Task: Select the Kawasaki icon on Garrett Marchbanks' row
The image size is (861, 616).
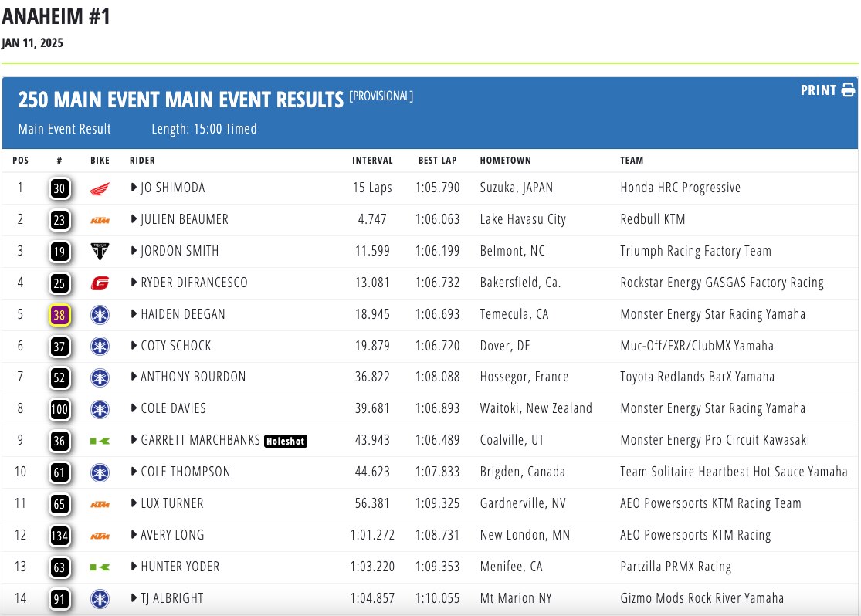Action: coord(100,440)
